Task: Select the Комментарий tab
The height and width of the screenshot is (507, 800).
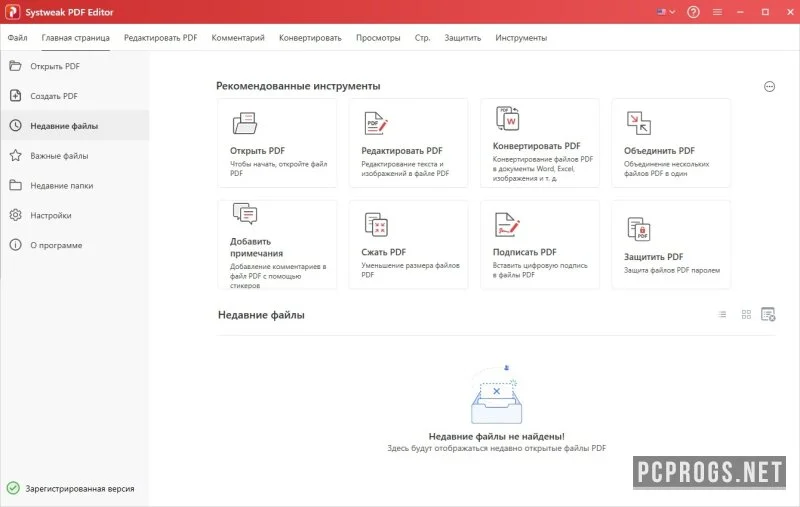Action: [x=238, y=38]
